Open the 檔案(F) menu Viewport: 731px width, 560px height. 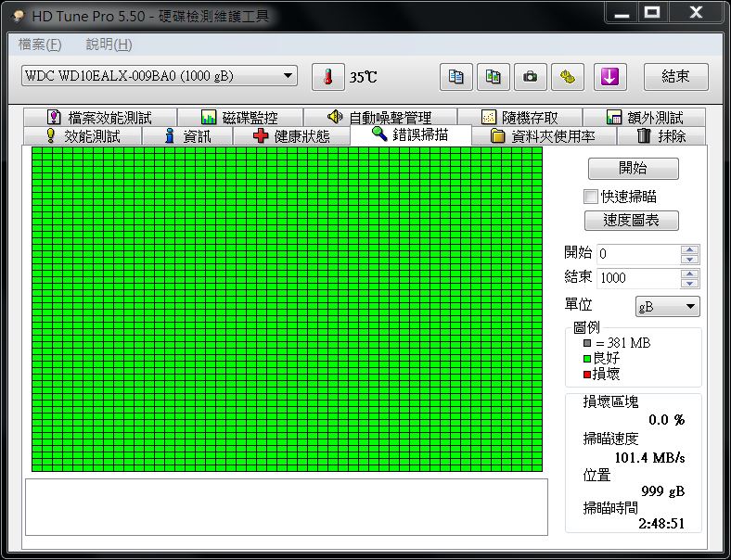(x=40, y=45)
